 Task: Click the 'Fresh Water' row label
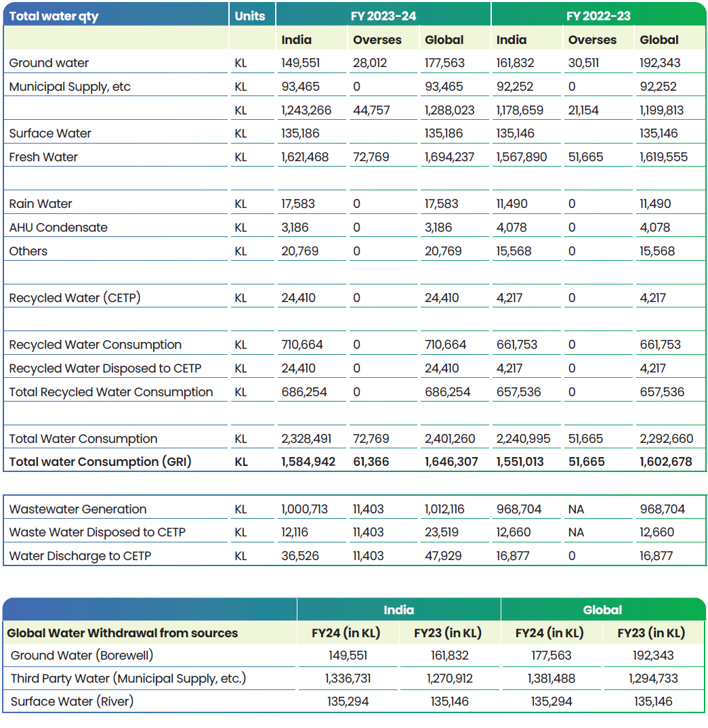tap(43, 157)
